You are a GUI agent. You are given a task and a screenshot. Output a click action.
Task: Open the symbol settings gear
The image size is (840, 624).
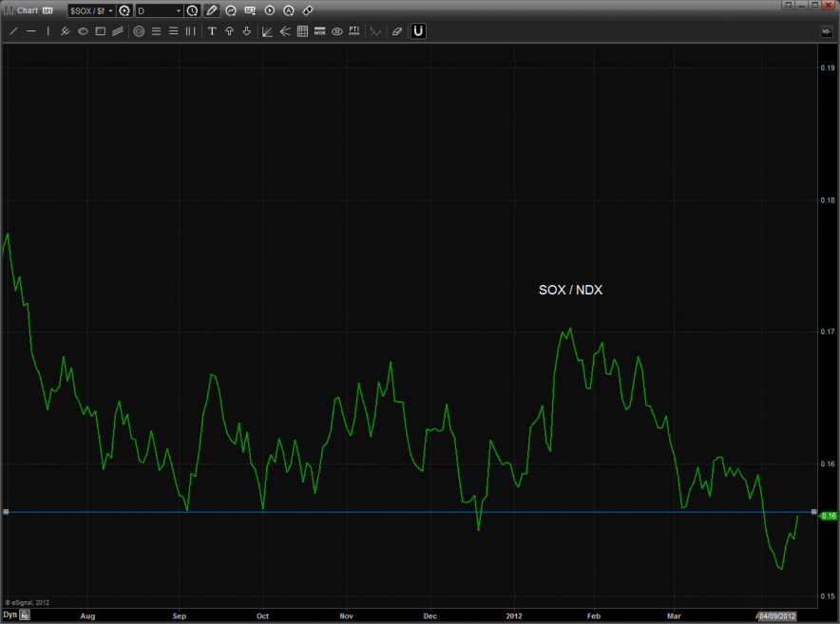coord(124,10)
